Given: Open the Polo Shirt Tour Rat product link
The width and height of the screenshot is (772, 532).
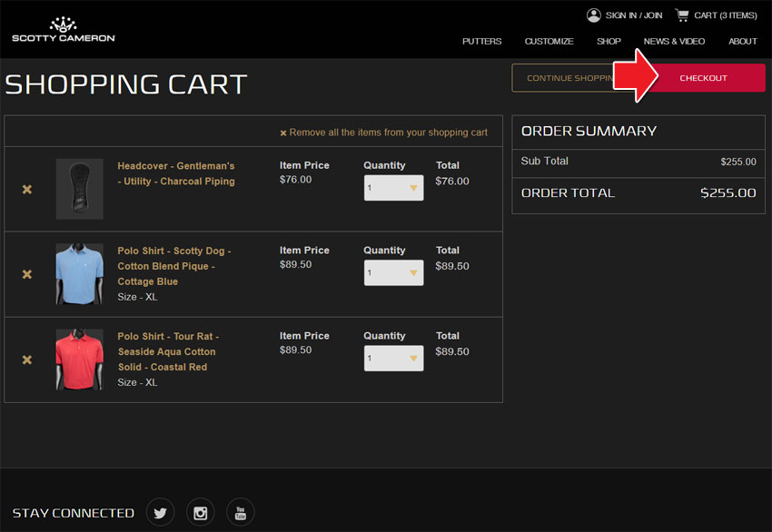Looking at the screenshot, I should [x=168, y=351].
